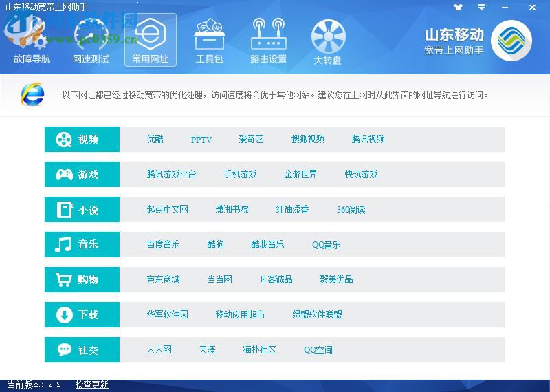This screenshot has width=550, height=392.
Task: Click the 音乐 music note category icon
Action: click(x=63, y=245)
